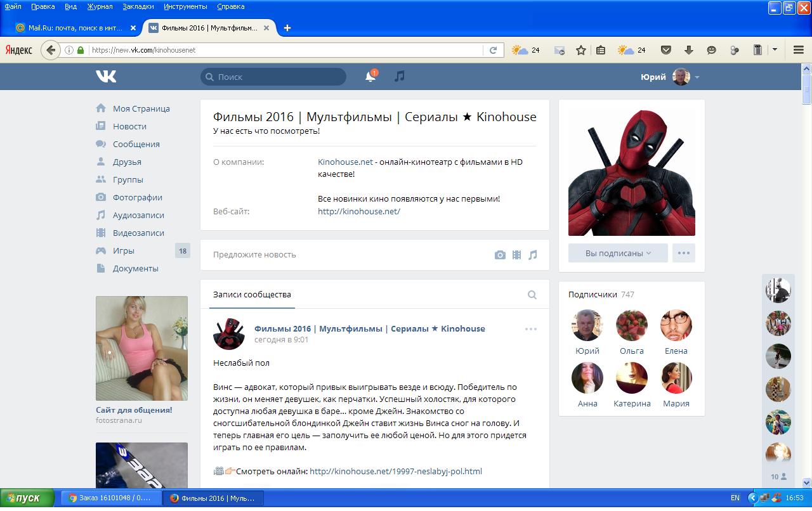
Task: Open the music note icon in VK header
Action: click(399, 76)
